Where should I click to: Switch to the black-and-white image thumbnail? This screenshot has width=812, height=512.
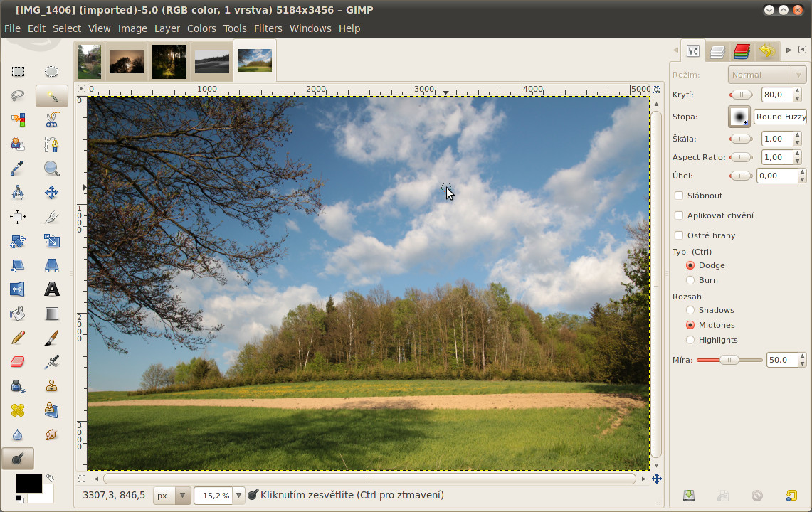pos(211,61)
